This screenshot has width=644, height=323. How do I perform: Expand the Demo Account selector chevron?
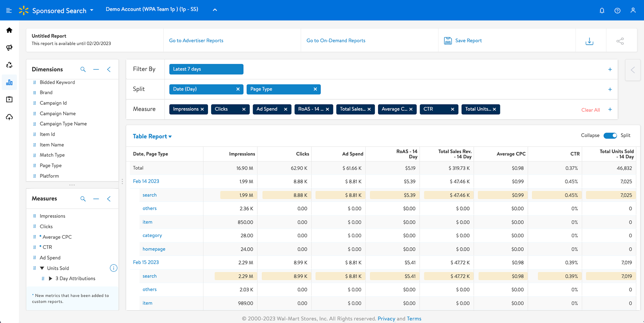point(215,10)
